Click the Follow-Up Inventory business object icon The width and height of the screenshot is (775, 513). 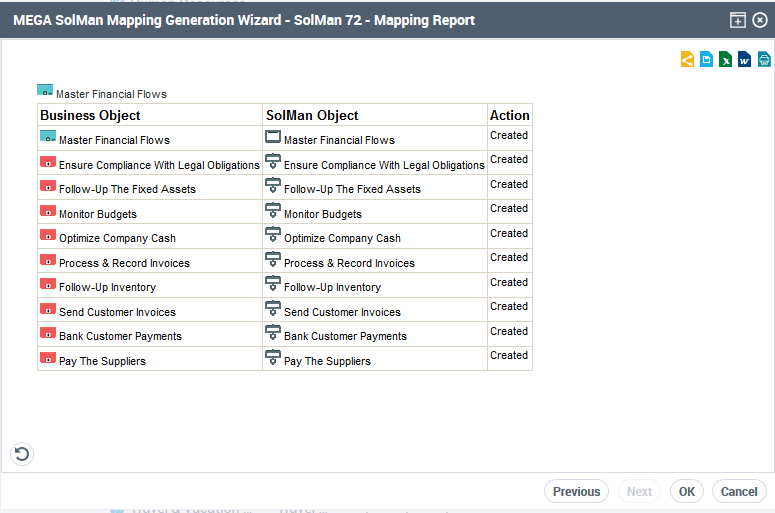48,285
